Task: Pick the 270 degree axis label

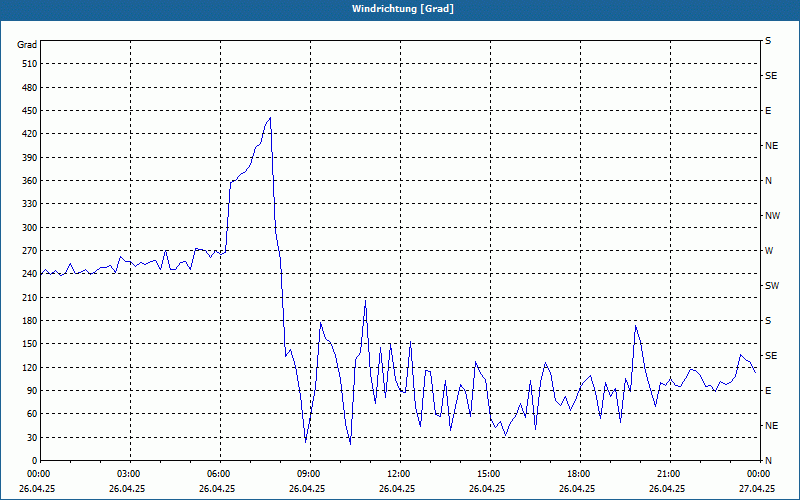Action: click(x=29, y=251)
